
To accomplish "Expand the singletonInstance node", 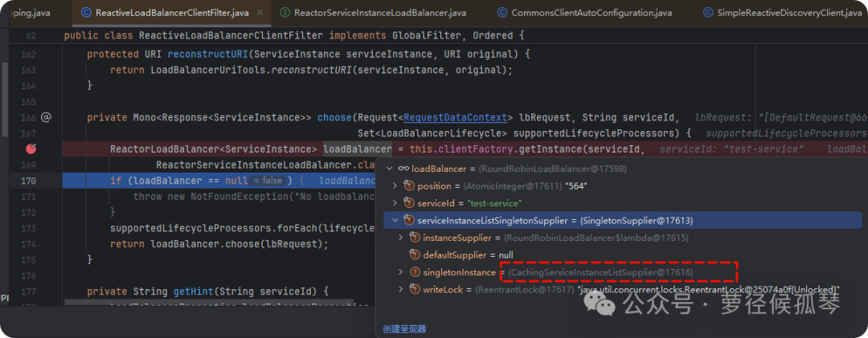I will (401, 272).
